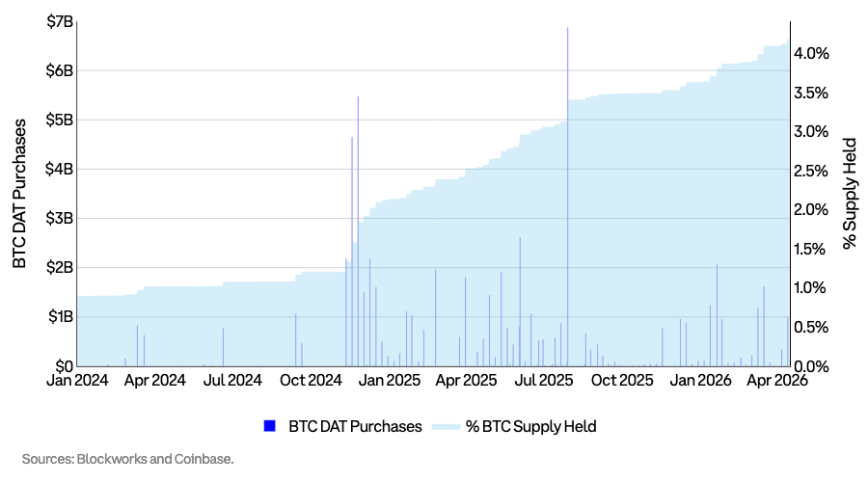This screenshot has height=482, width=868.
Task: Click the Jul 2025 x-axis label
Action: pos(544,381)
